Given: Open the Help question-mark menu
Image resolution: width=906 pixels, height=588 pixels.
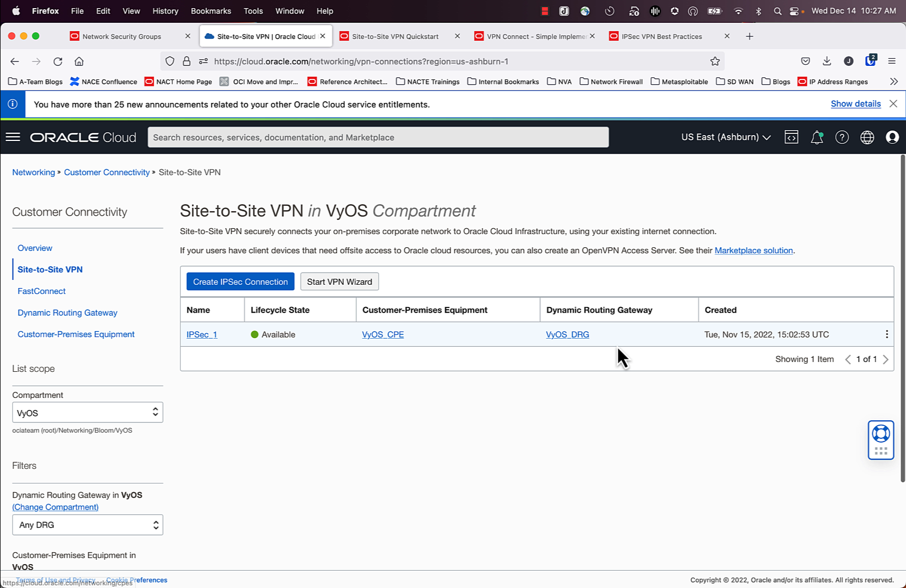Looking at the screenshot, I should [x=842, y=137].
